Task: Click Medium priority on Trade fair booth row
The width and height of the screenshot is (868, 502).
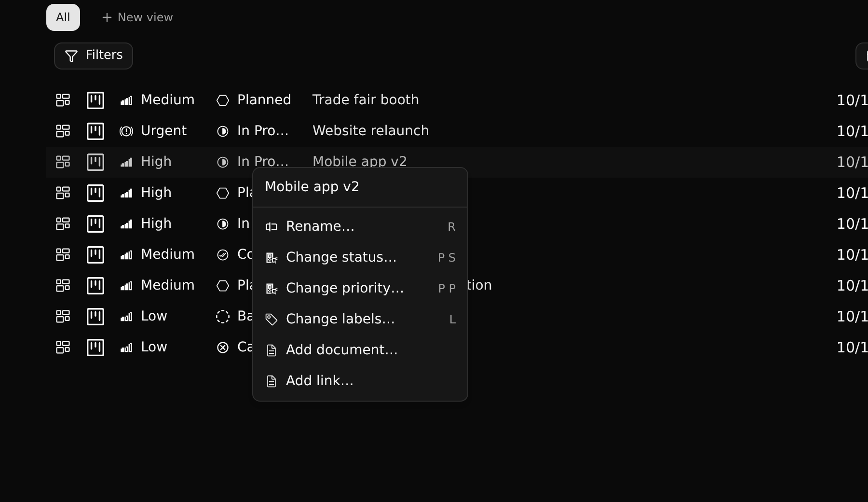Action: [x=167, y=100]
